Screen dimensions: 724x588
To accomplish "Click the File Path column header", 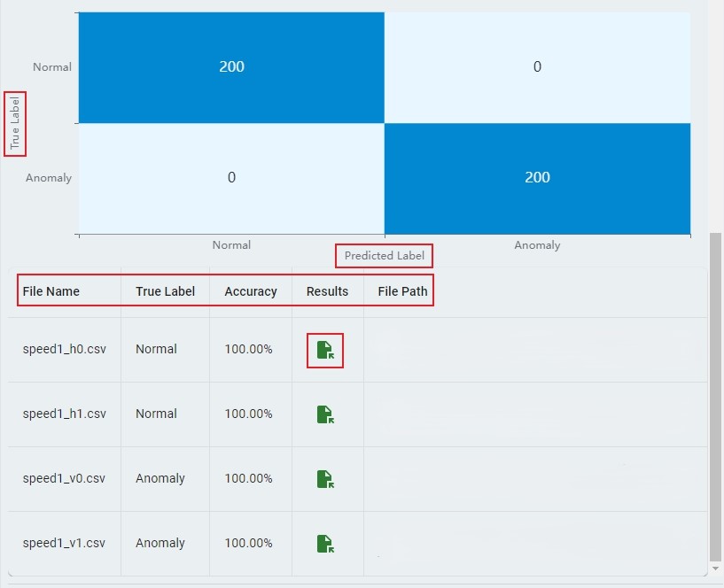I will pyautogui.click(x=402, y=291).
